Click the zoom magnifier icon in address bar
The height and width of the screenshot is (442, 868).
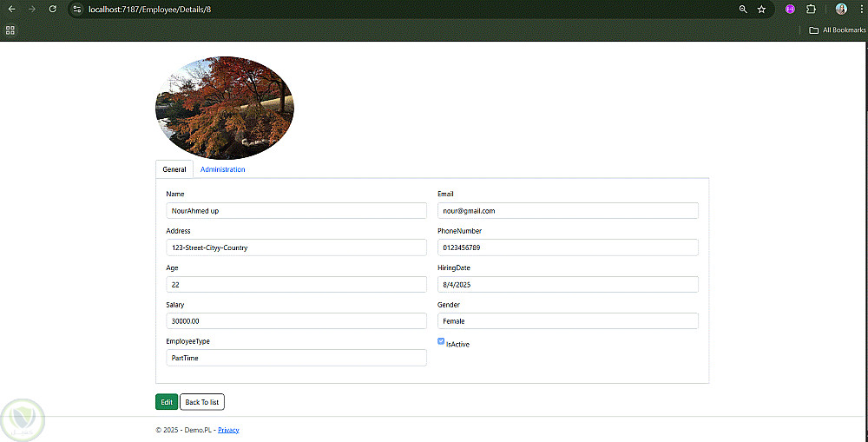pyautogui.click(x=743, y=10)
